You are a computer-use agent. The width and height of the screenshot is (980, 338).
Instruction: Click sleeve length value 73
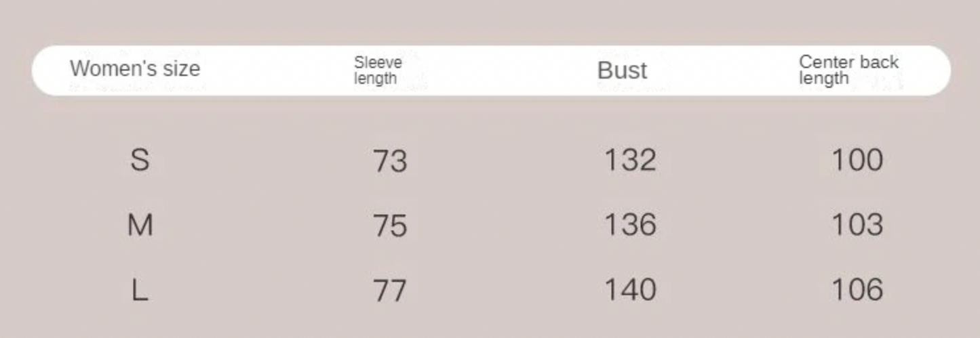click(x=390, y=161)
